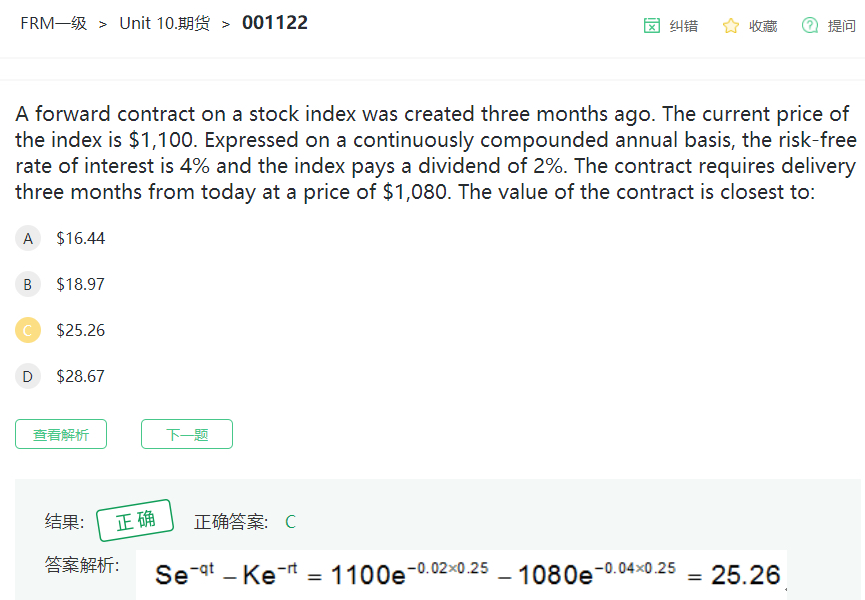Select option D radio circle
Viewport: 865px width, 600px height.
pyautogui.click(x=28, y=376)
